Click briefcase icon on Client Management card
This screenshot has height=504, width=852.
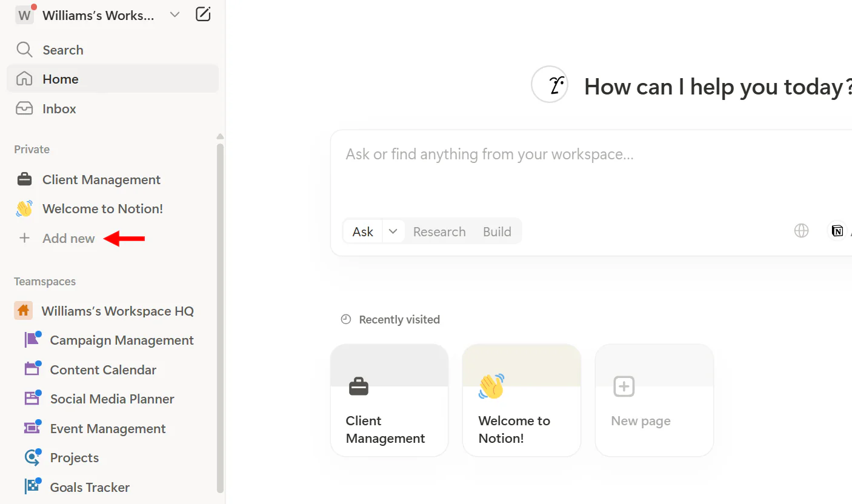(359, 386)
